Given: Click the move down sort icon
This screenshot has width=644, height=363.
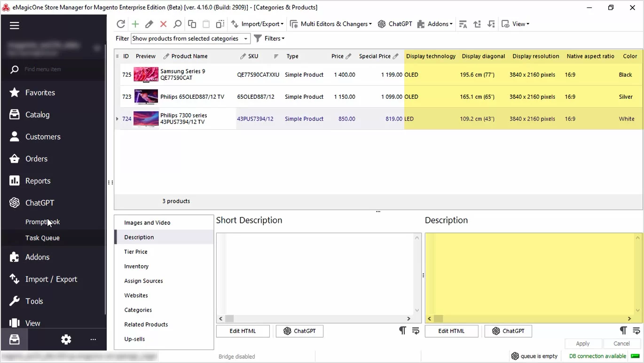Looking at the screenshot, I should tap(491, 24).
